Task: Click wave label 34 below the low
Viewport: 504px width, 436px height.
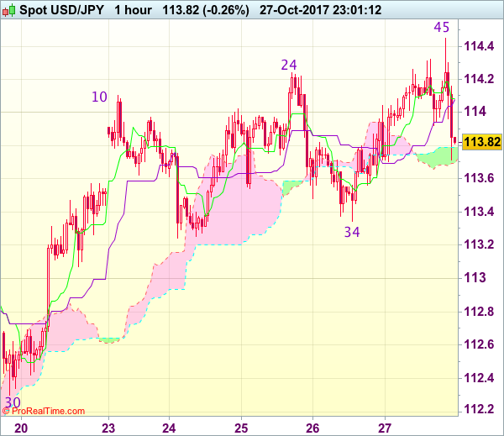Action: coord(352,232)
